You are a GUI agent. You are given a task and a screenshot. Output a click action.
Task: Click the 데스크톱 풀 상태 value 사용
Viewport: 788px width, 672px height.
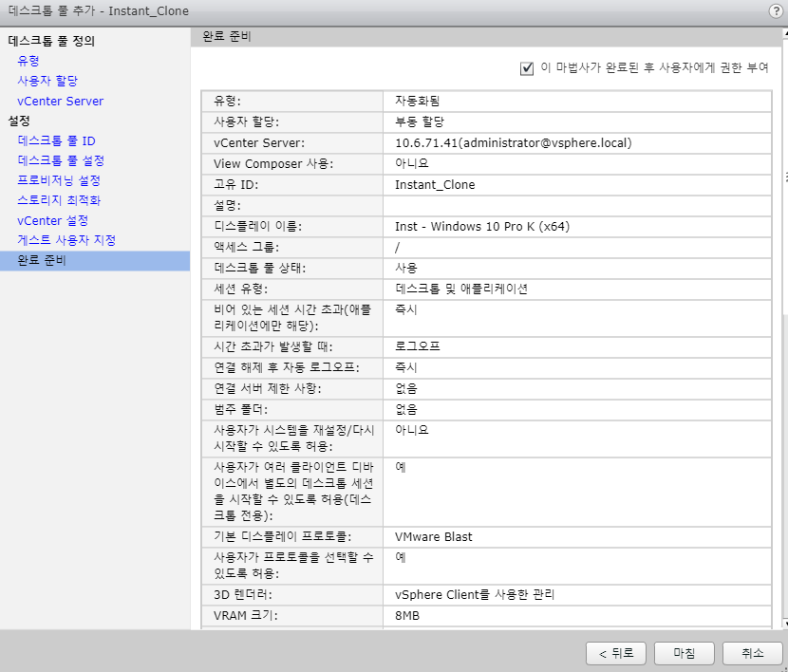(x=406, y=269)
